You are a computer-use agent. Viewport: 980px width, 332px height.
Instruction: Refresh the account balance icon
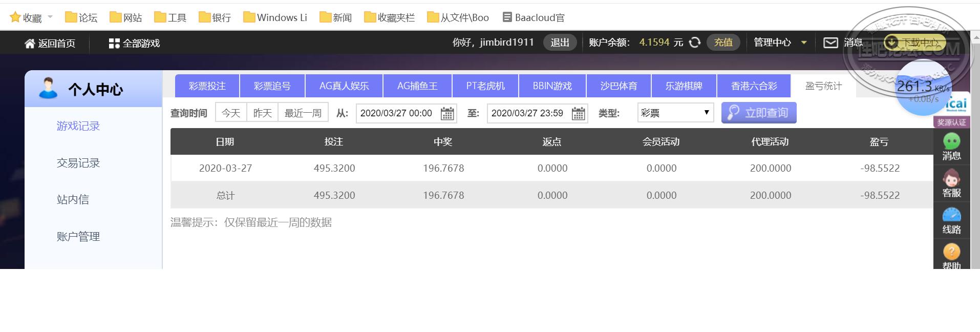coord(695,43)
